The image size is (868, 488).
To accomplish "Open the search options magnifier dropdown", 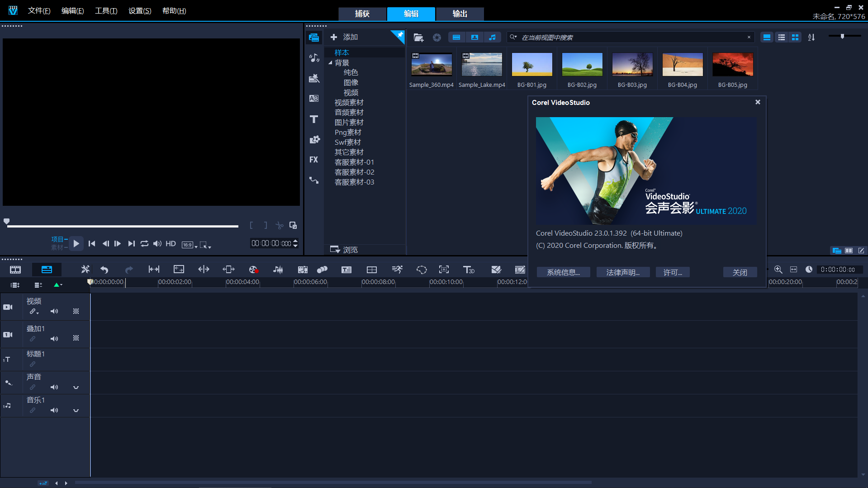I will click(x=513, y=37).
